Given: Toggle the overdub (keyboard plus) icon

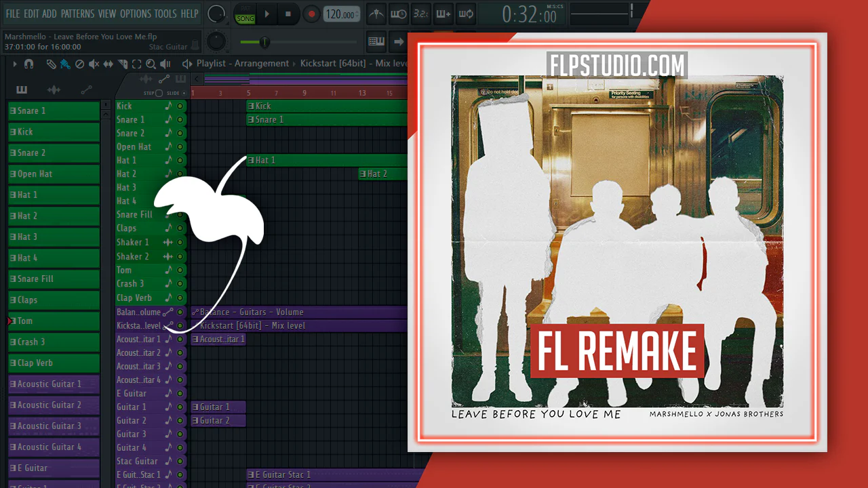Looking at the screenshot, I should pos(443,14).
